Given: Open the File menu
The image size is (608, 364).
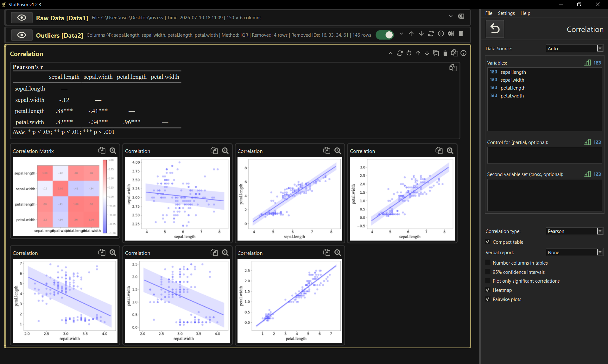Looking at the screenshot, I should [x=489, y=13].
